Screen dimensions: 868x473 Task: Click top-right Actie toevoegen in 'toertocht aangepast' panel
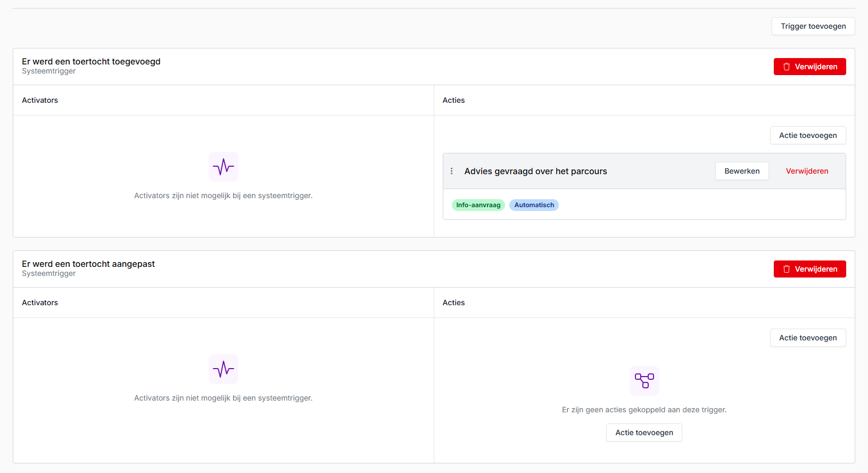point(807,338)
